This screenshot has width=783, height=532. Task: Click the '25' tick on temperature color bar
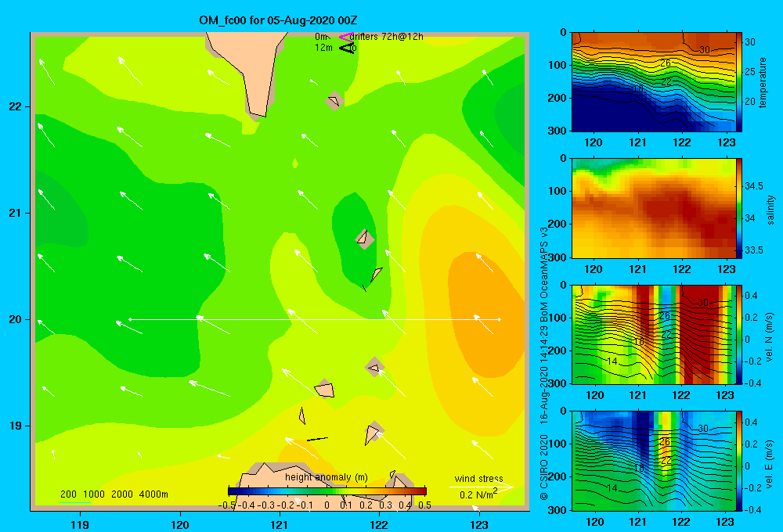click(x=750, y=72)
